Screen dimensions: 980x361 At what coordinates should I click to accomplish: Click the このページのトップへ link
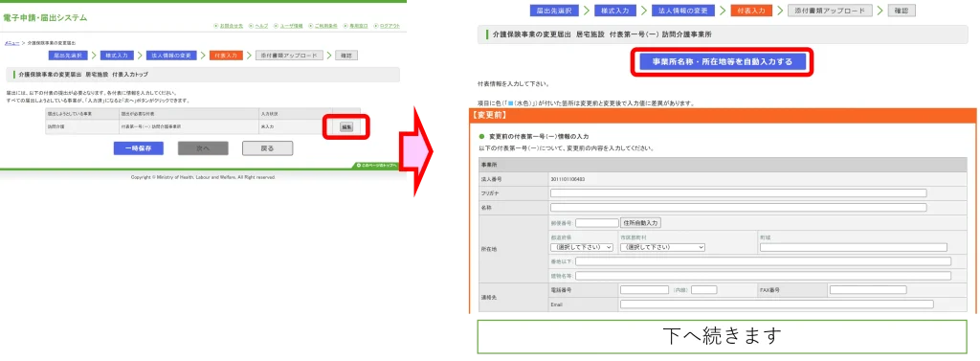377,166
